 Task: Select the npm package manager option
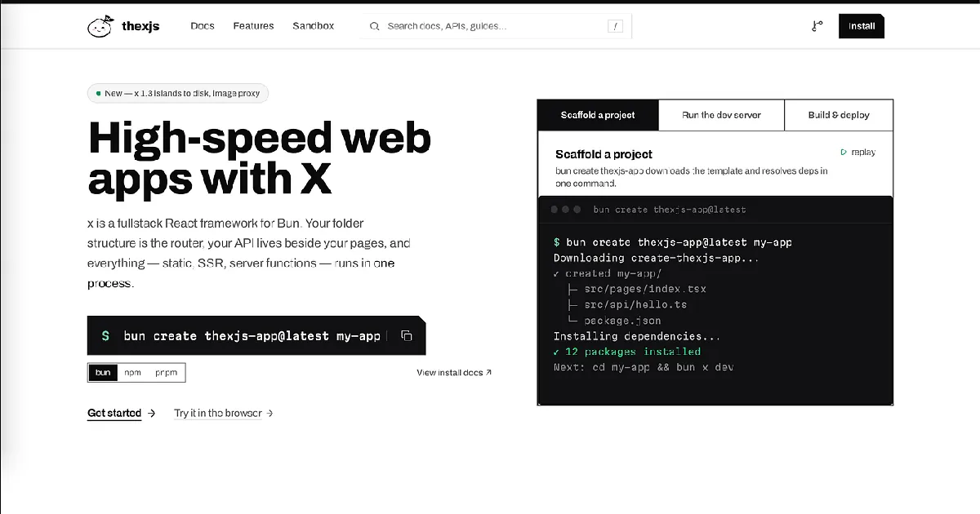(x=132, y=373)
